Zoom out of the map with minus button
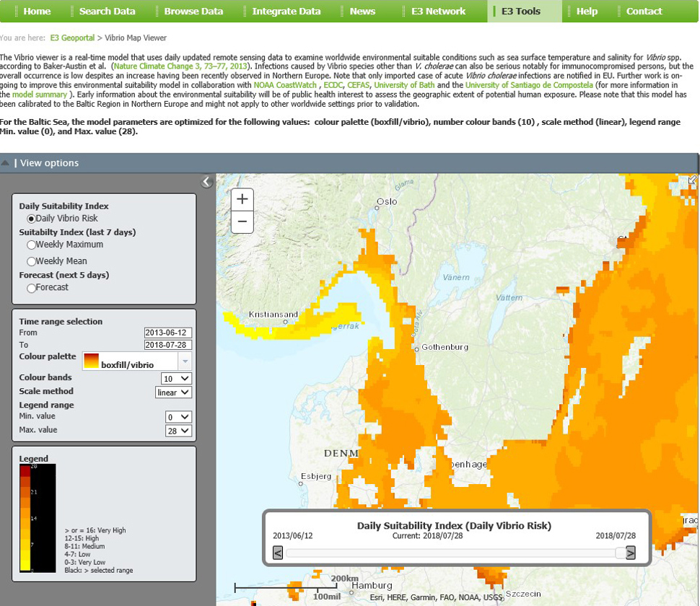 tap(242, 222)
